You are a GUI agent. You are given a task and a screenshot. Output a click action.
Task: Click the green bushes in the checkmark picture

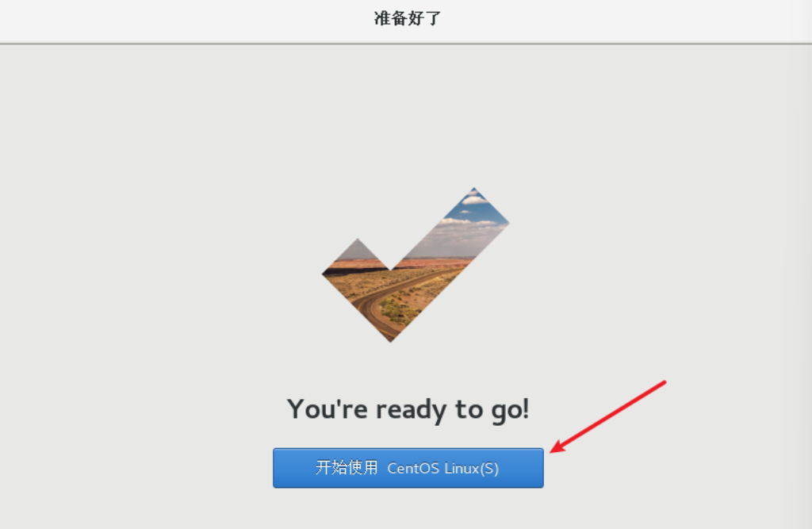pyautogui.click(x=399, y=310)
